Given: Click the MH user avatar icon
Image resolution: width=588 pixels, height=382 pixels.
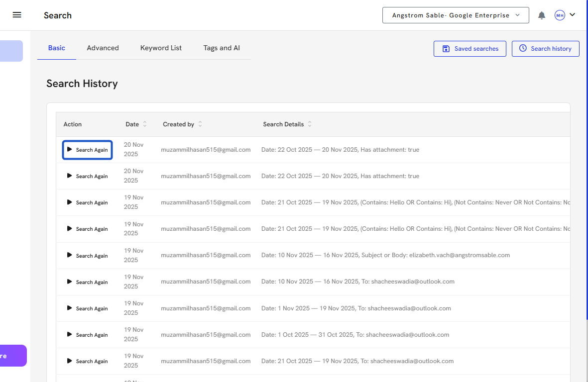Looking at the screenshot, I should [560, 15].
